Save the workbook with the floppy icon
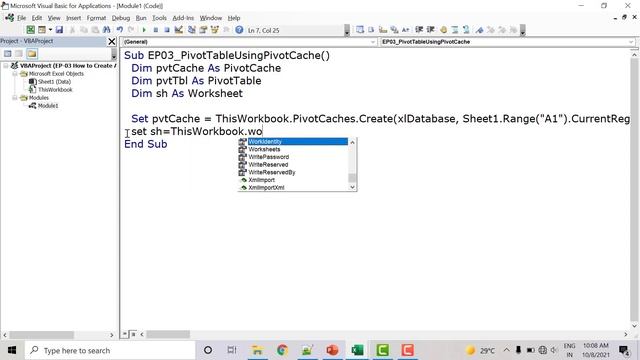 (x=59, y=30)
